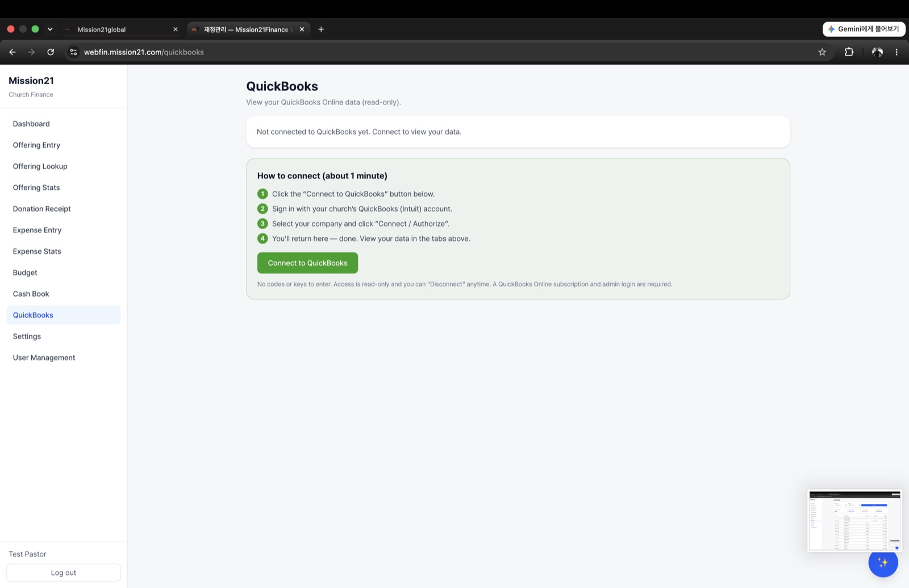
Task: Bookmark this page with the star icon
Action: tap(822, 52)
